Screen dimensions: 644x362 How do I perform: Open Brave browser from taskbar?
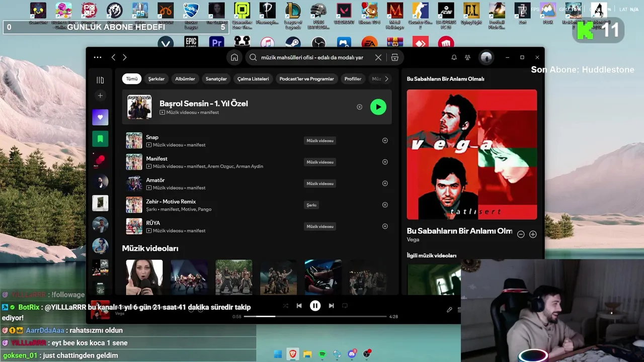click(x=293, y=354)
